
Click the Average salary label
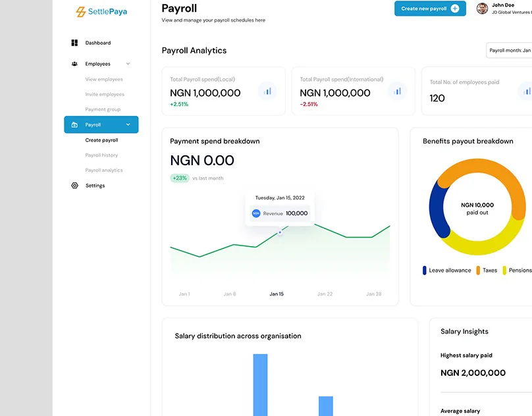point(460,411)
